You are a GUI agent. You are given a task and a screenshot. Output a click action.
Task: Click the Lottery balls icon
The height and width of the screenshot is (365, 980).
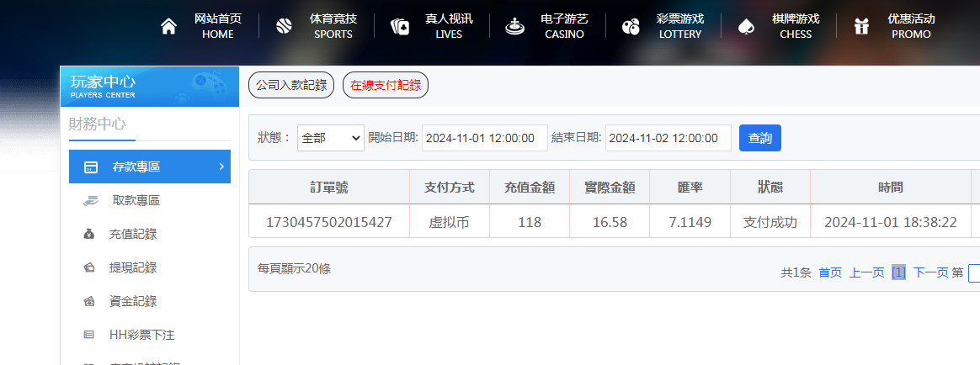tap(630, 27)
